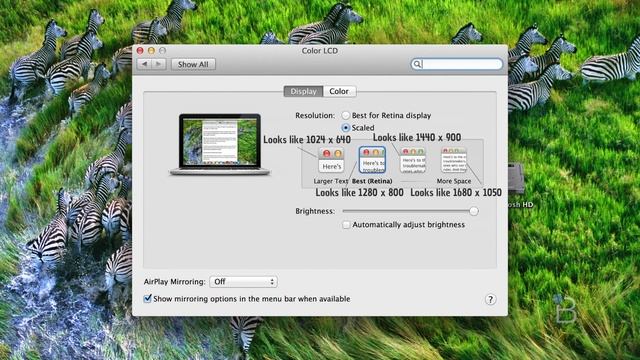The height and width of the screenshot is (360, 640).
Task: Choose the More Space scaling thumbnail
Action: pos(454,160)
